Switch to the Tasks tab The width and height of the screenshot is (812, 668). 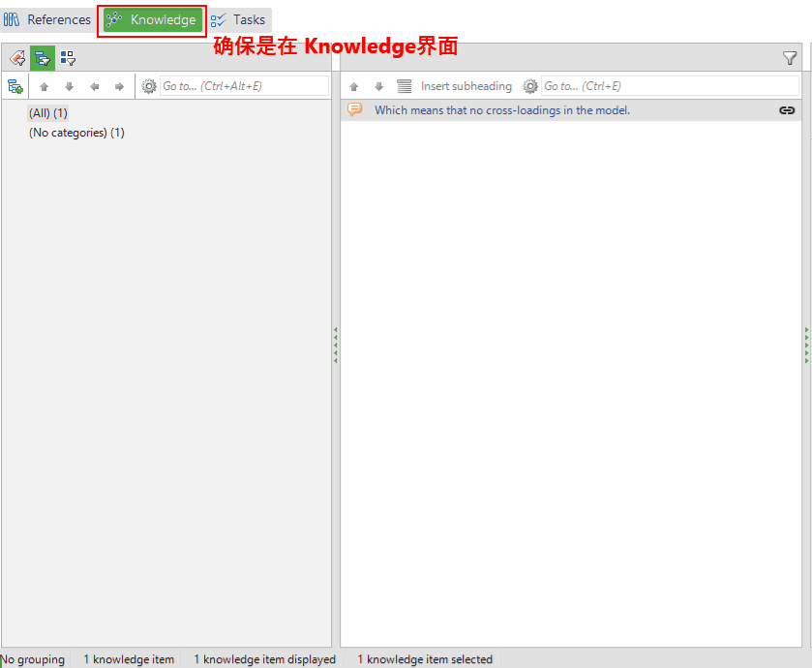tap(238, 19)
